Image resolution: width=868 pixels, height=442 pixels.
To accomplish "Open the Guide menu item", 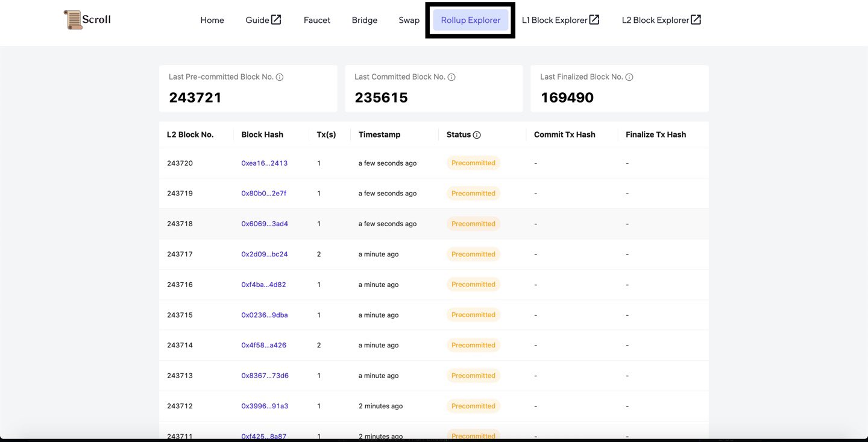I will coord(263,20).
